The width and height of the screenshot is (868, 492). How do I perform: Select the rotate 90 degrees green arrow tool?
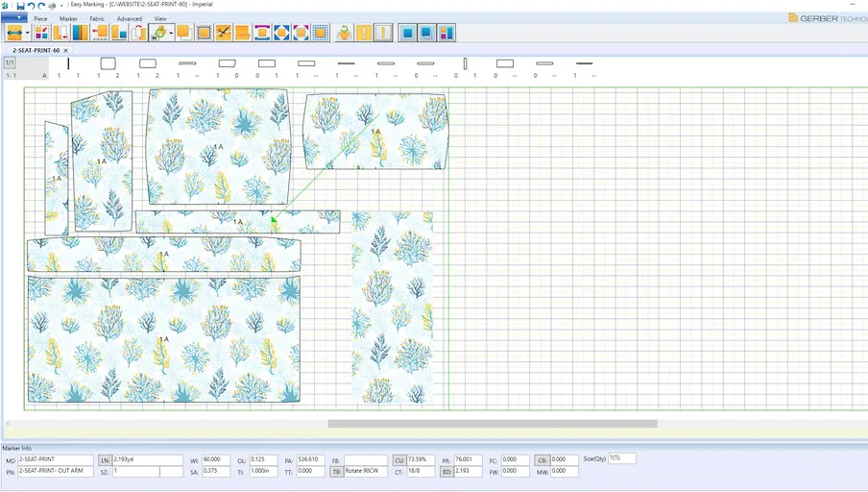(x=158, y=33)
